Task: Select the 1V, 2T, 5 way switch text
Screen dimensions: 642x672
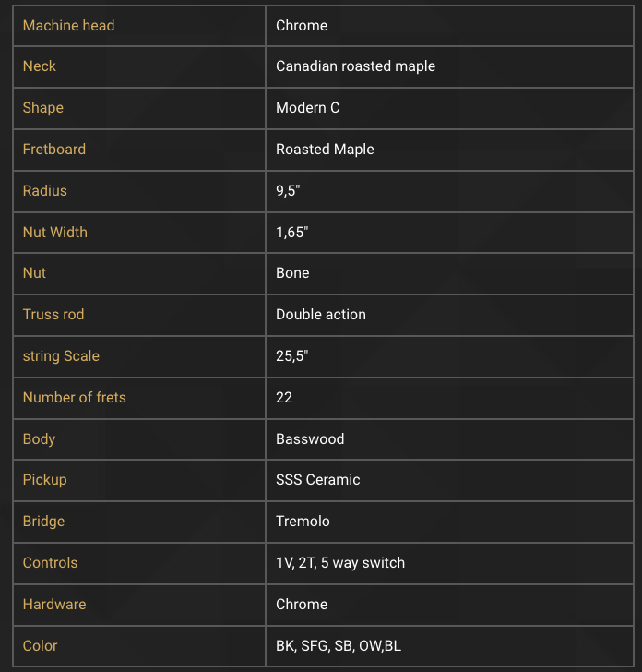Action: click(340, 563)
